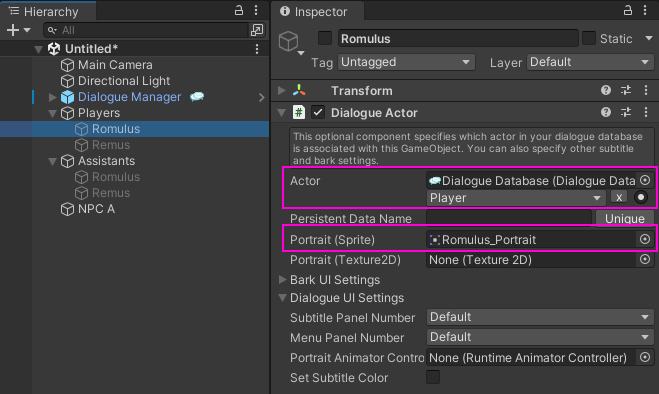This screenshot has height=394, width=659.
Task: Open object picker for Dialogue Database field
Action: click(x=645, y=180)
